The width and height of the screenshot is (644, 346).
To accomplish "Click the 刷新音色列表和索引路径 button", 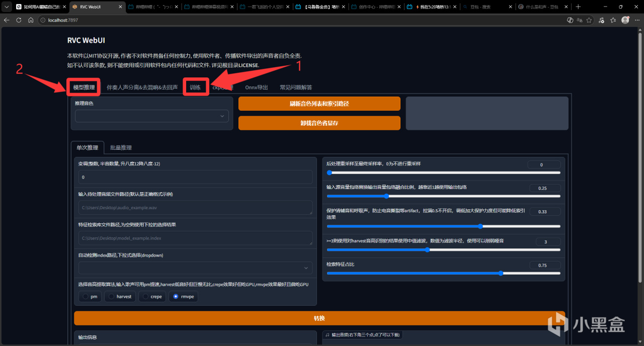I will click(x=319, y=104).
